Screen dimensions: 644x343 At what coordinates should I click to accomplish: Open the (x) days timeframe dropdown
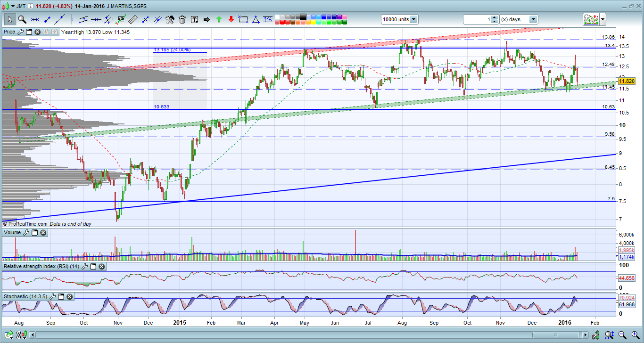pyautogui.click(x=533, y=19)
